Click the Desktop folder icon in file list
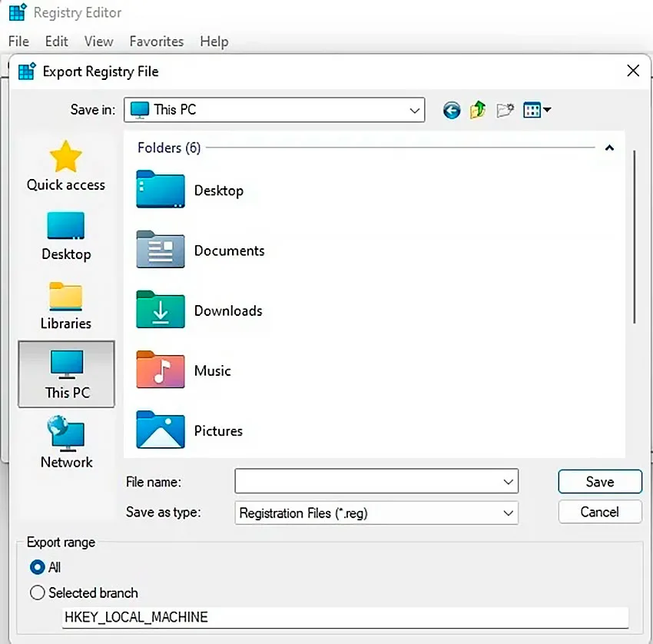The image size is (653, 644). coord(161,190)
